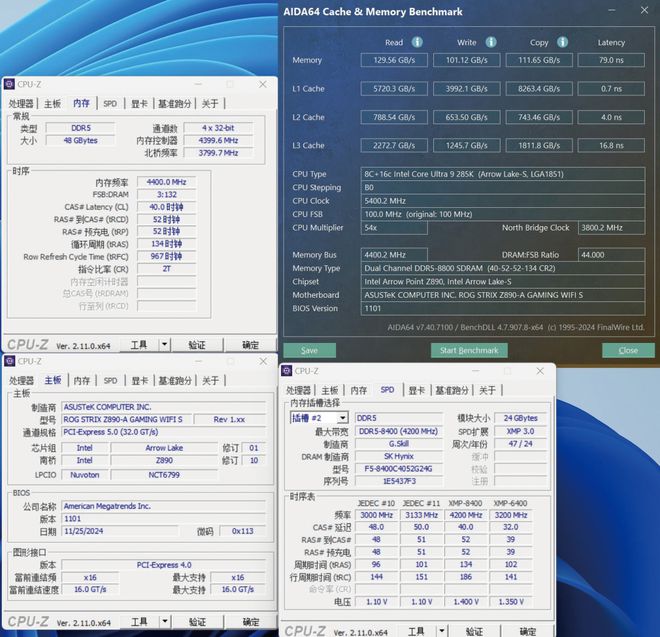This screenshot has height=637, width=660.
Task: Click the DDR5 type field in memory window
Action: coord(80,128)
